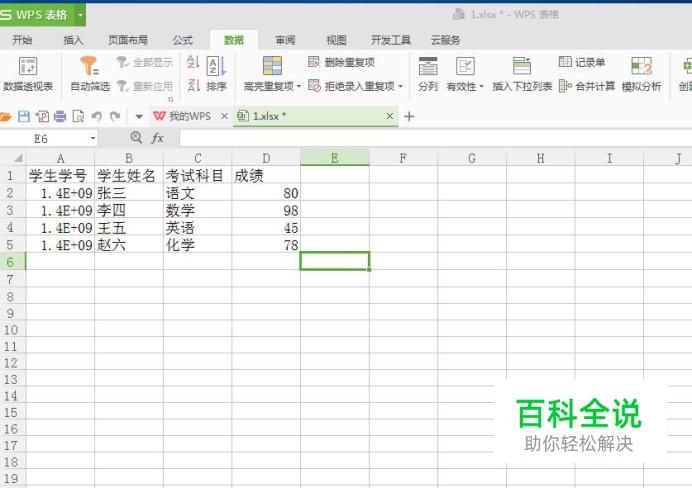
Task: Open the PivotTable (数据透视表) tool
Action: pyautogui.click(x=28, y=75)
